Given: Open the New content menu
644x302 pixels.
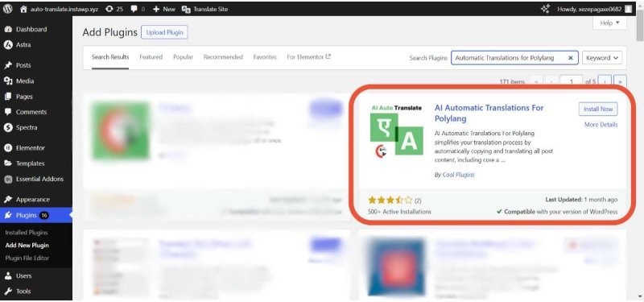Looking at the screenshot, I should pyautogui.click(x=164, y=9).
